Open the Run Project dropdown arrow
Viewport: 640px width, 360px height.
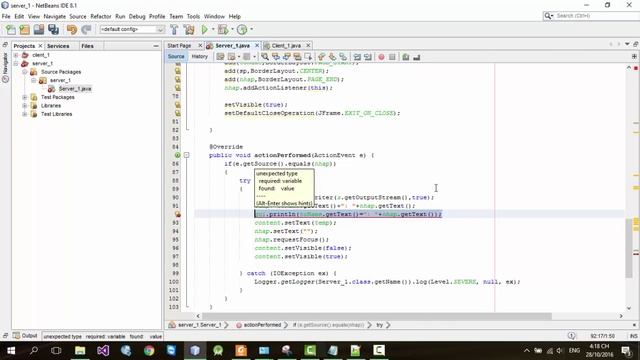point(213,29)
